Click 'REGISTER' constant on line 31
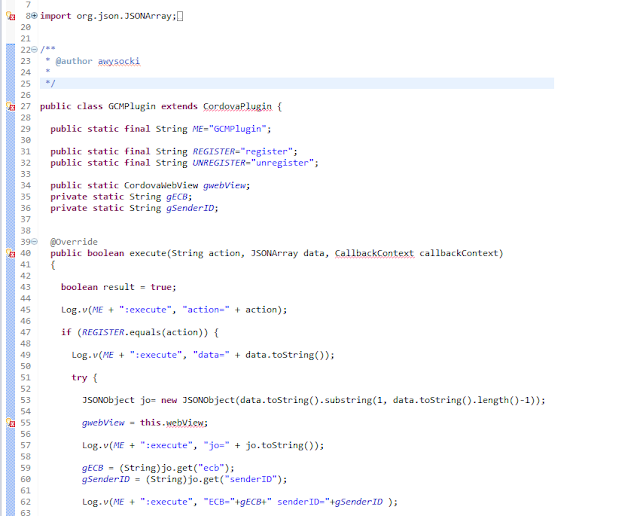The image size is (640, 516). (214, 151)
